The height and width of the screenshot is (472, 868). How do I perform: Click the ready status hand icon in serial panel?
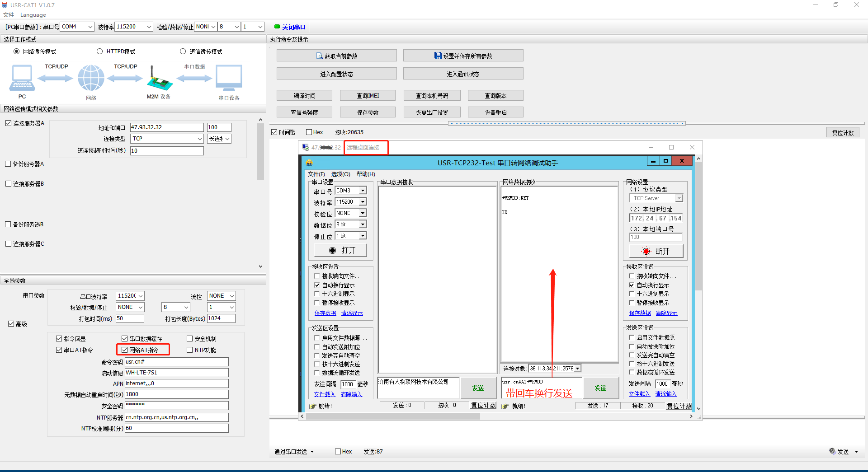[312, 406]
